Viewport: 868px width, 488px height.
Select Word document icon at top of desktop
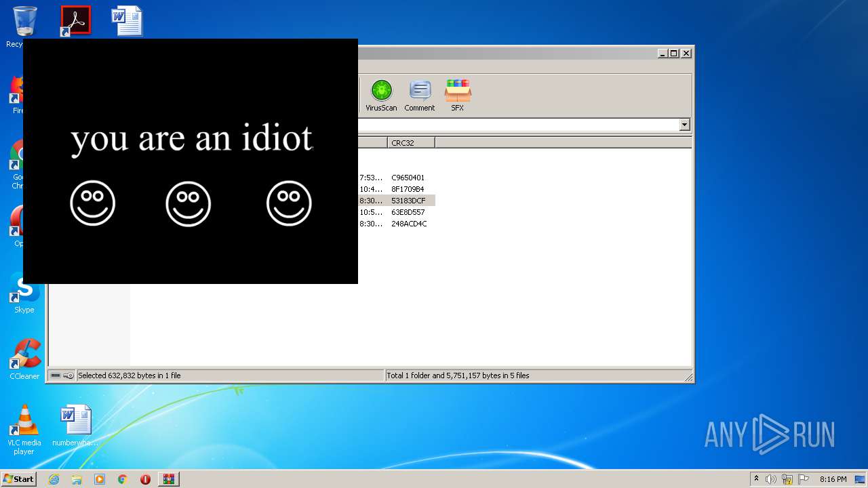click(x=127, y=20)
